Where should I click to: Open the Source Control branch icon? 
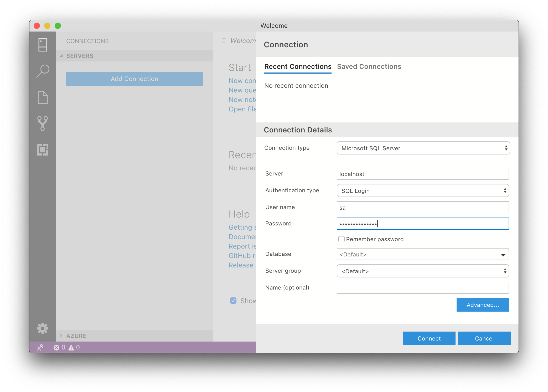pos(43,123)
